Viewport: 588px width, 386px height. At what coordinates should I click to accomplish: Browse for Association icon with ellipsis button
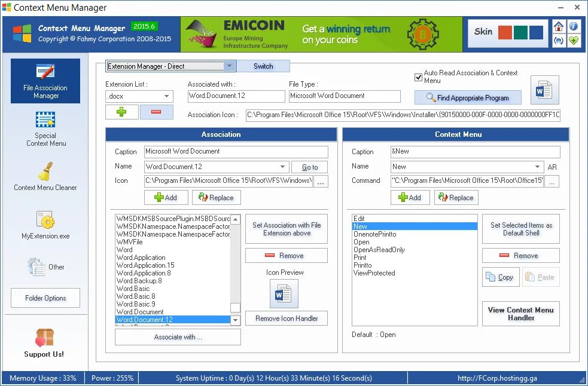[321, 182]
